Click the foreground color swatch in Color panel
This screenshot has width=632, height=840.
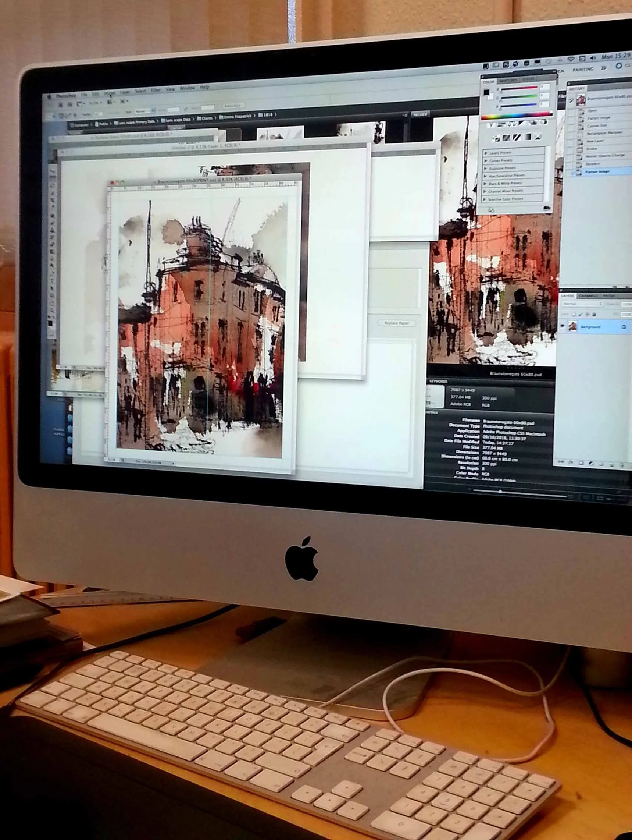pos(486,92)
